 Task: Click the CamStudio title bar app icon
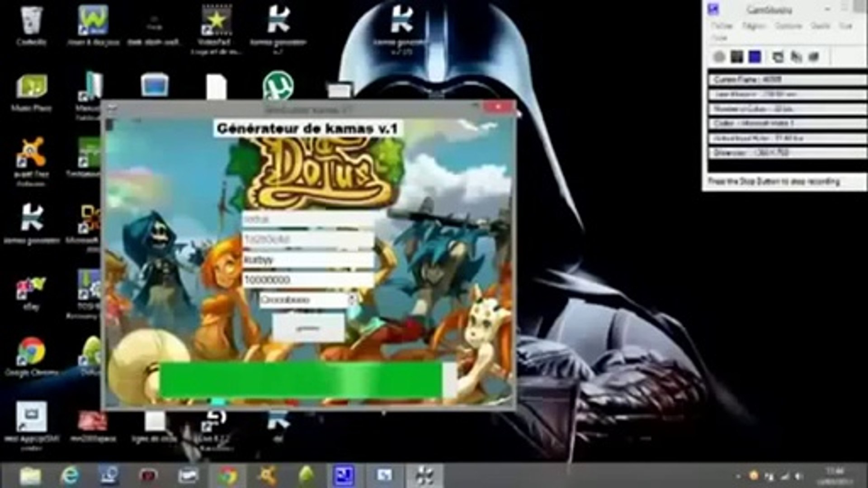coord(713,9)
